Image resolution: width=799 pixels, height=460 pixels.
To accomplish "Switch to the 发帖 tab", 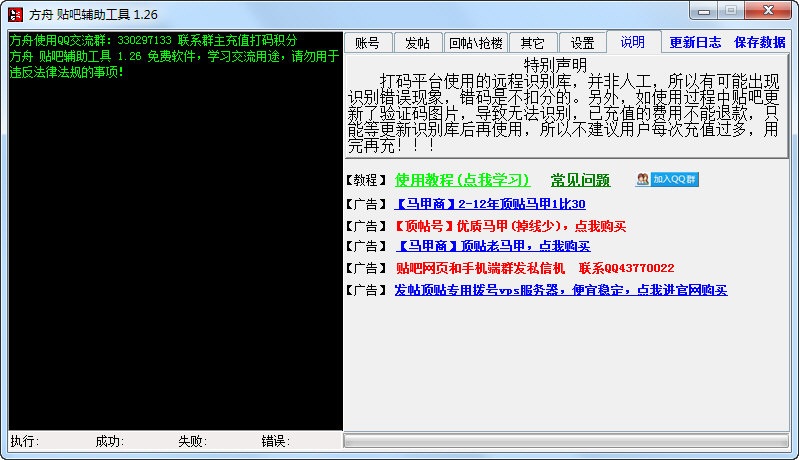I will pyautogui.click(x=417, y=43).
